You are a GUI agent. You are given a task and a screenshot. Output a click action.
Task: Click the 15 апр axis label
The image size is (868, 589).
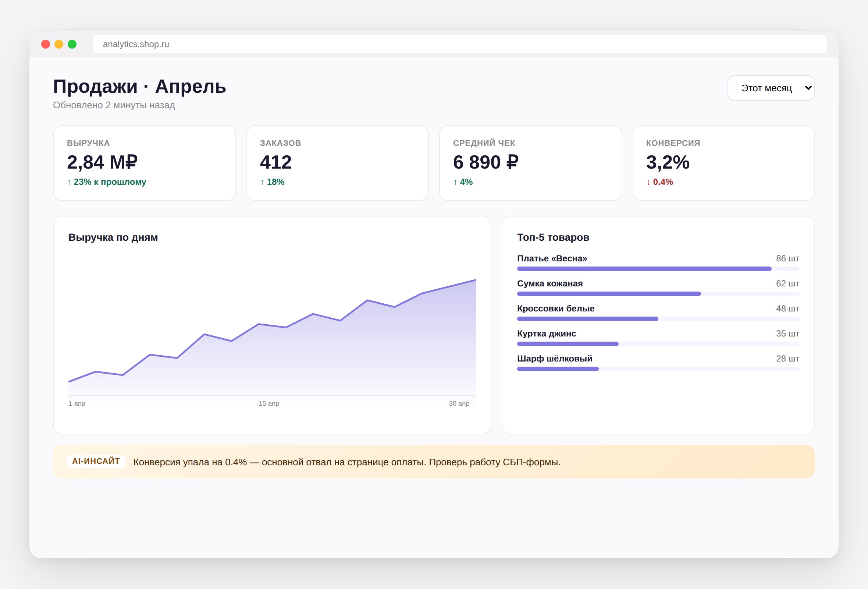(269, 403)
